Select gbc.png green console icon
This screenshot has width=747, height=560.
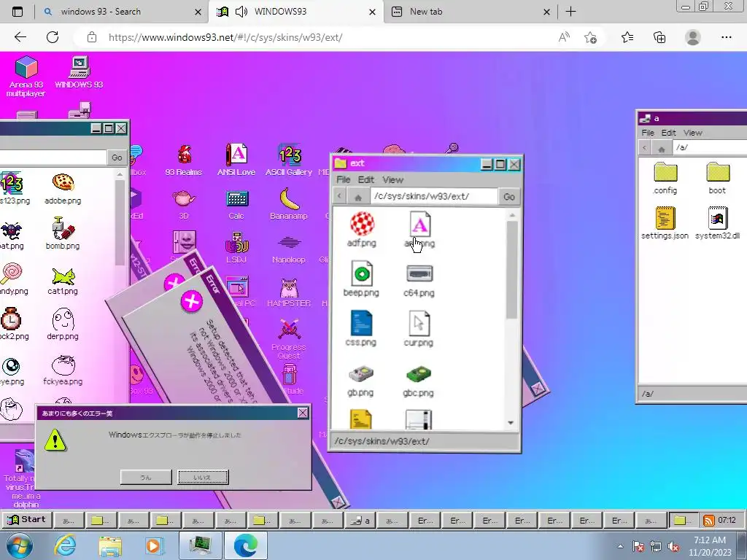pyautogui.click(x=418, y=381)
